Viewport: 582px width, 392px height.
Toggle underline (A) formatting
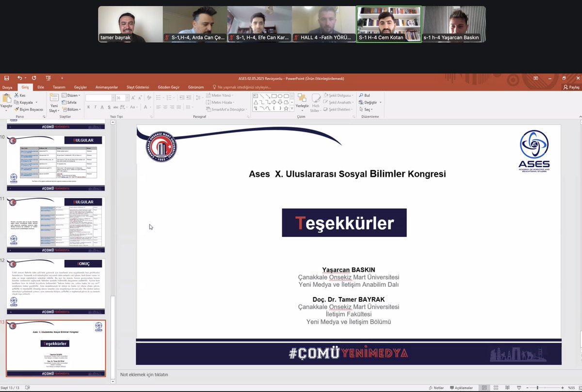102,107
